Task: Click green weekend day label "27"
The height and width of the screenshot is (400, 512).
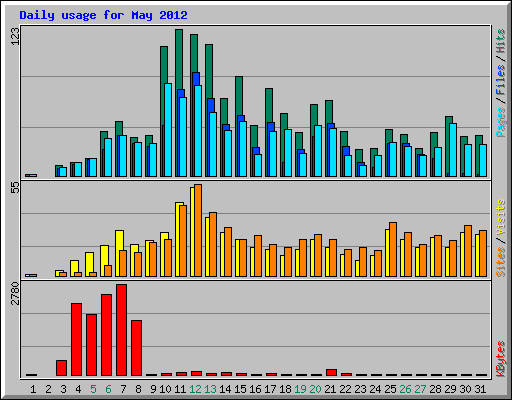Action: point(420,389)
